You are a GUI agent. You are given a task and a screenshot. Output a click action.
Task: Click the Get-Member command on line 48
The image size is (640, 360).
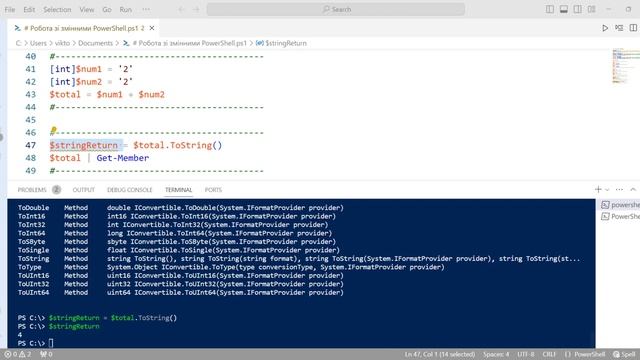pos(122,158)
